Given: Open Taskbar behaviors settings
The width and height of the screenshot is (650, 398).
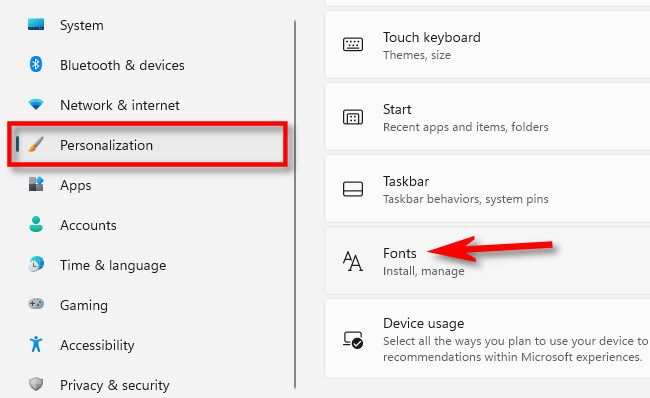Looking at the screenshot, I should [487, 189].
